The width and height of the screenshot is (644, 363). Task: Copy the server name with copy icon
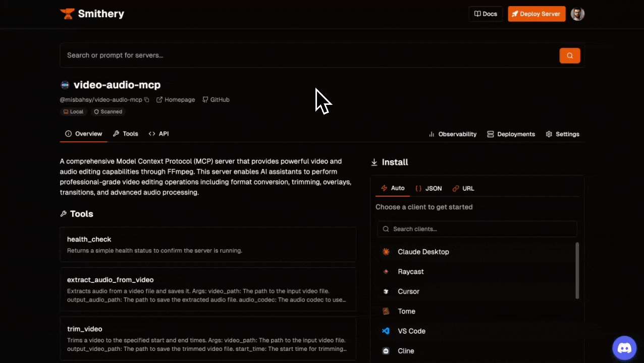point(147,100)
